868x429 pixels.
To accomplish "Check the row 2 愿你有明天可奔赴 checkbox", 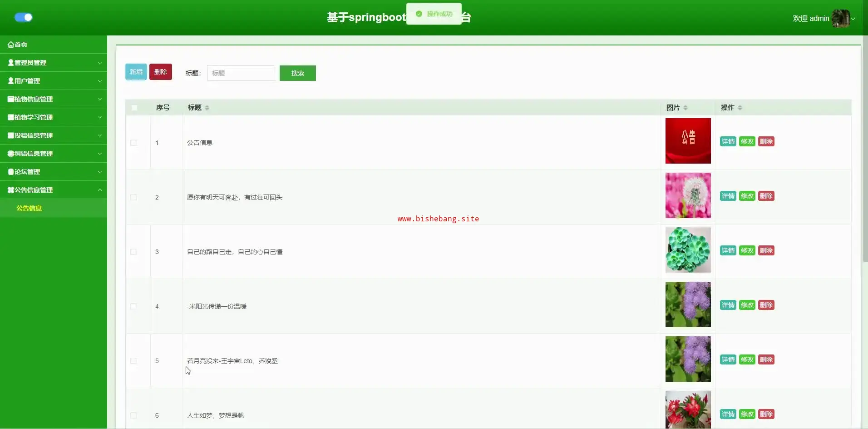I will 133,197.
